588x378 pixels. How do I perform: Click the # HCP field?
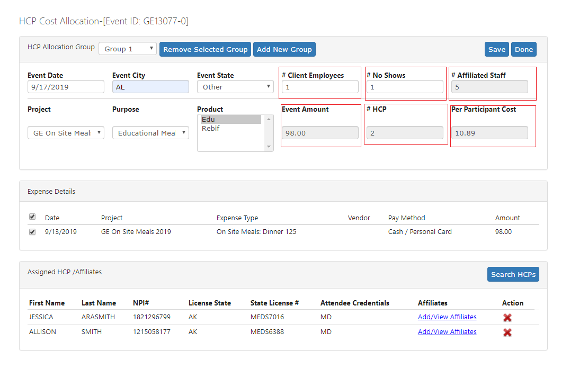(405, 133)
